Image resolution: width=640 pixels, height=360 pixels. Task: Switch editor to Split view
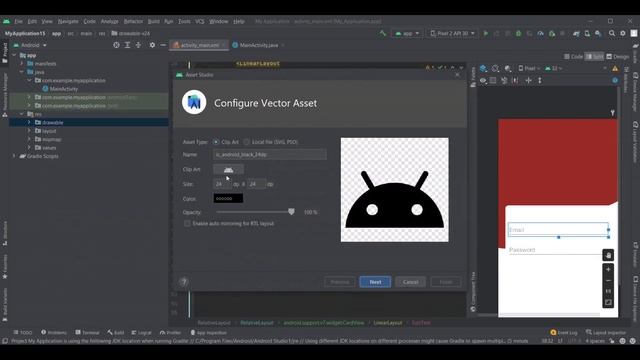click(594, 57)
